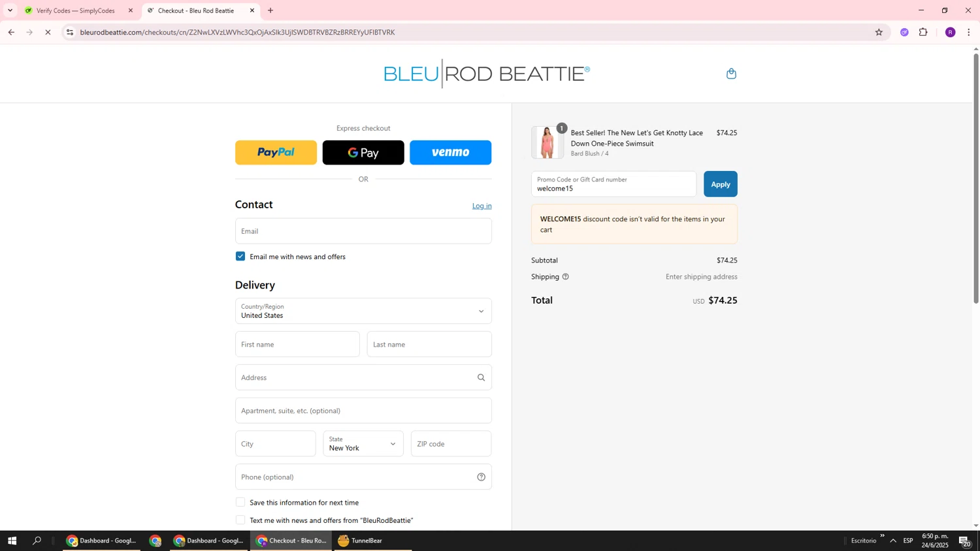
Task: Switch to the Verify Codes SimplyCodes tab
Action: 76,10
